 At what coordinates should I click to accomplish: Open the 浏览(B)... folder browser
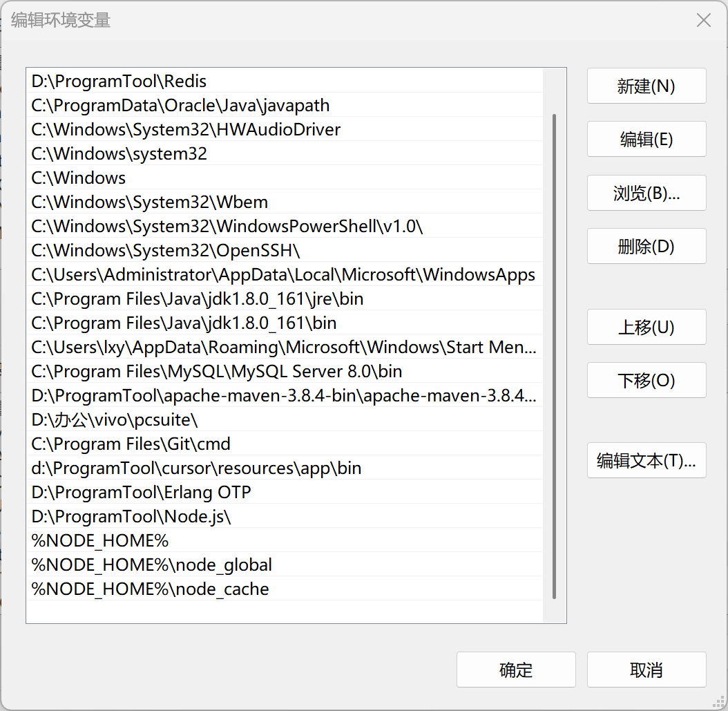coord(646,193)
